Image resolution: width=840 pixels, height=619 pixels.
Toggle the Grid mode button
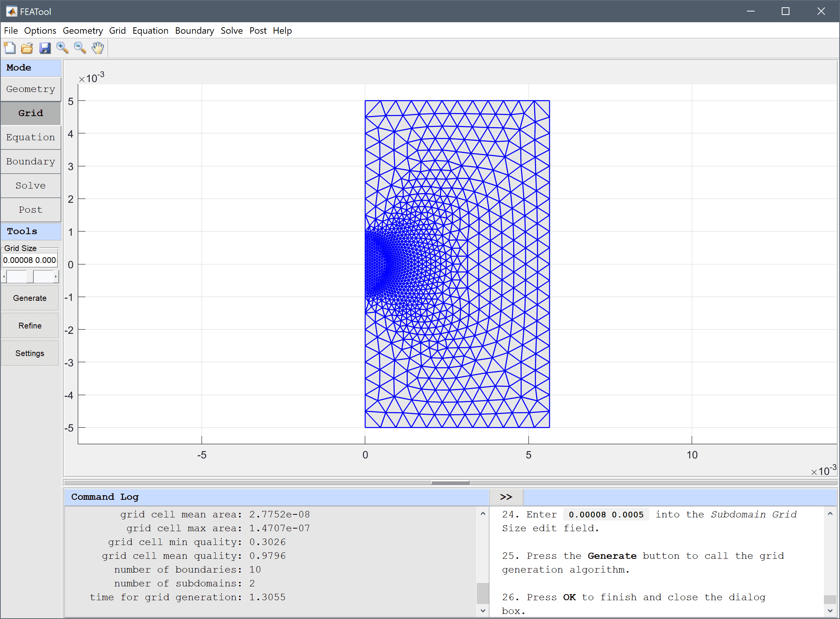pos(31,113)
